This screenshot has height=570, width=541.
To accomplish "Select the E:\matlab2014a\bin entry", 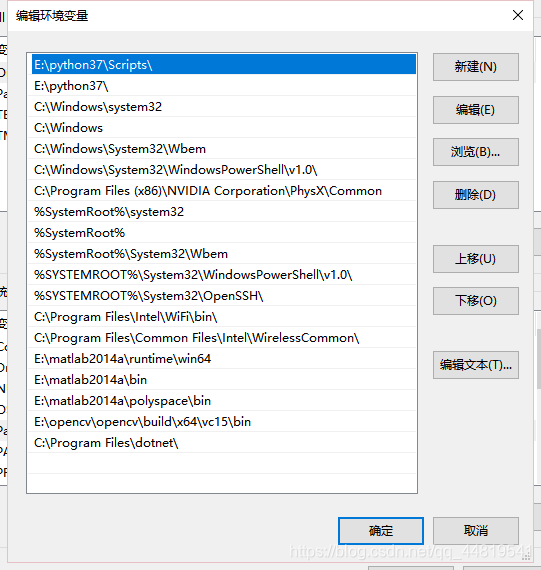I will coord(222,380).
